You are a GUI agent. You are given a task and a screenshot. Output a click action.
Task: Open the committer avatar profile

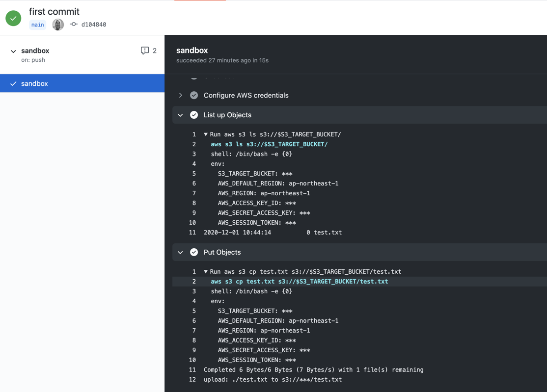[x=58, y=25]
